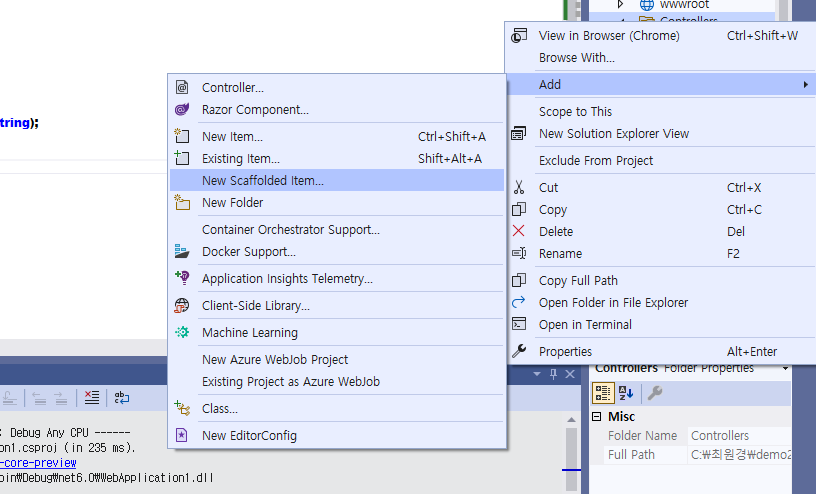Click the Client-Side Library globe icon
The image size is (816, 494).
[182, 306]
